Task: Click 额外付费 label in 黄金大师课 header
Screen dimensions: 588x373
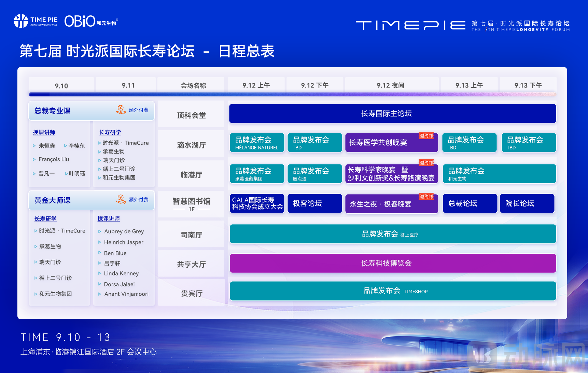Action: click(139, 200)
